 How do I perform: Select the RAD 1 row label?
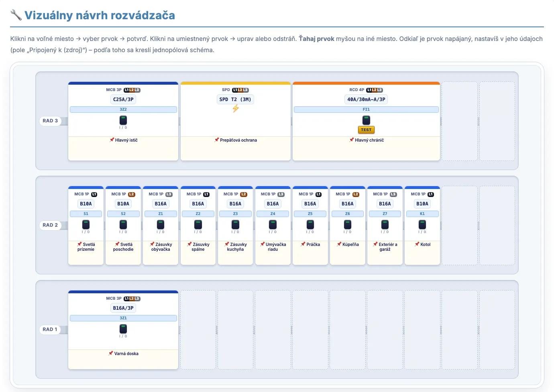[50, 329]
